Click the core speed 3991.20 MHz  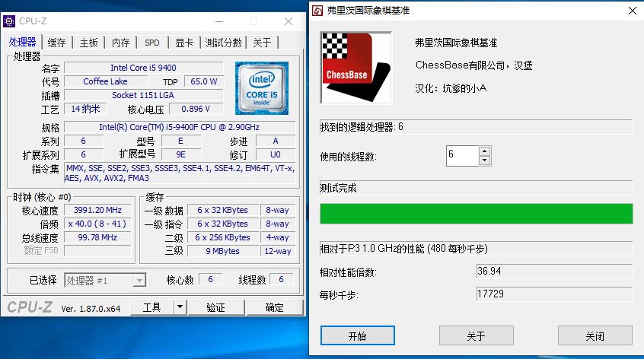click(97, 210)
